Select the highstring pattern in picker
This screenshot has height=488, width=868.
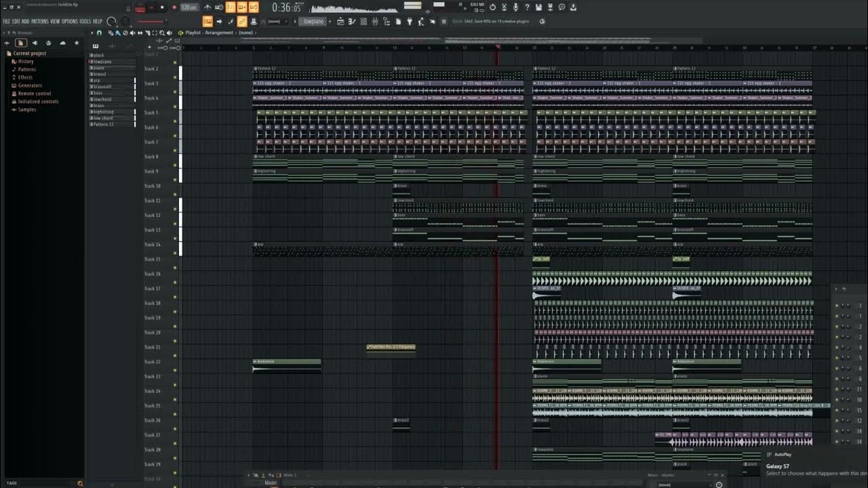[112, 112]
